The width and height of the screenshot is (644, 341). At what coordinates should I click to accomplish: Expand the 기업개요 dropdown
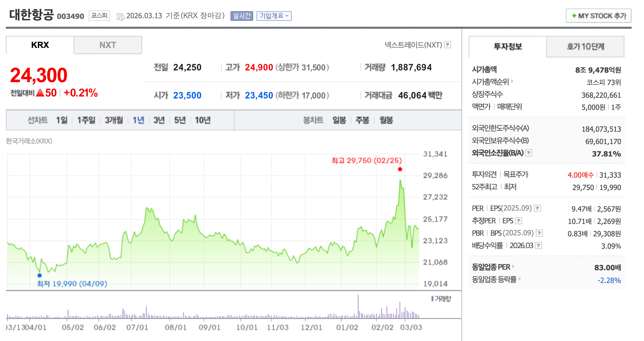point(274,16)
